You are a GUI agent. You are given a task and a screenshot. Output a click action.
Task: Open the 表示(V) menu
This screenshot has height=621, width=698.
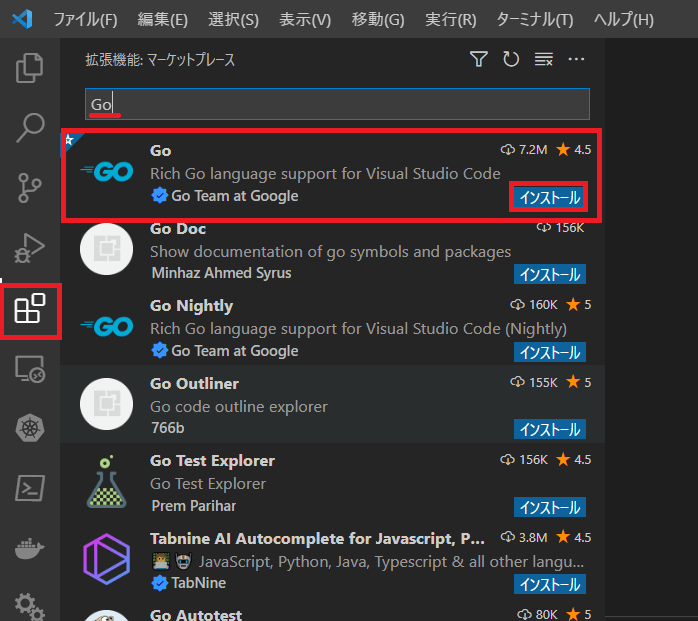pyautogui.click(x=305, y=20)
